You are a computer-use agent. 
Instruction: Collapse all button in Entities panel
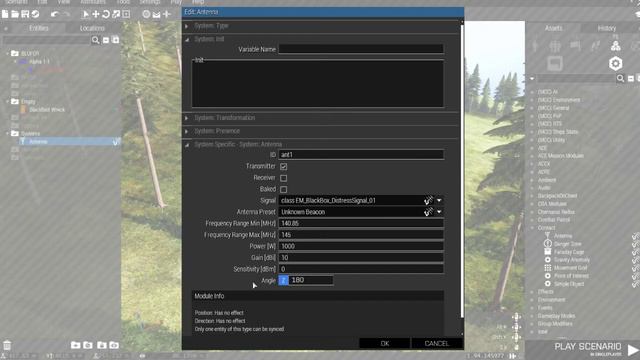pyautogui.click(x=106, y=40)
